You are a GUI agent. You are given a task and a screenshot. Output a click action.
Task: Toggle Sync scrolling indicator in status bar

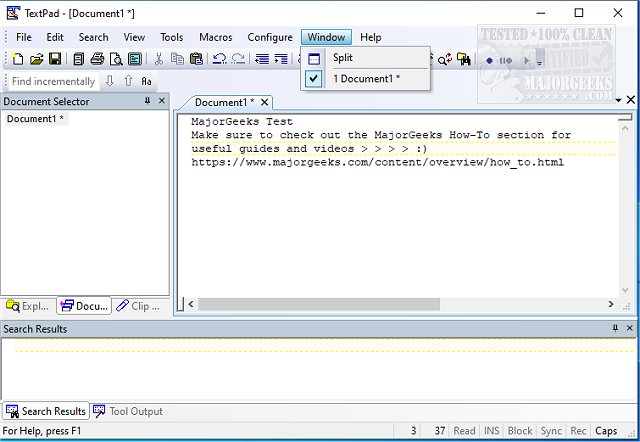point(551,431)
